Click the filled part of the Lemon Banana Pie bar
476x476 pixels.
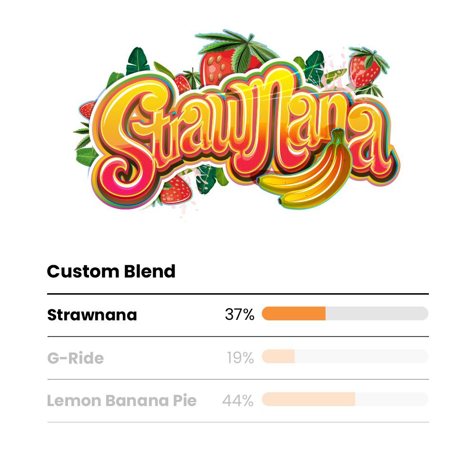coord(308,399)
